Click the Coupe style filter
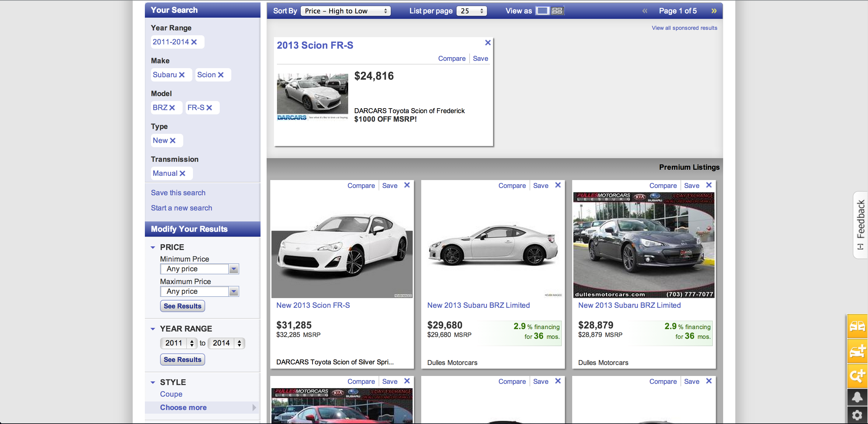Screen dimensions: 868x424 (x=171, y=394)
